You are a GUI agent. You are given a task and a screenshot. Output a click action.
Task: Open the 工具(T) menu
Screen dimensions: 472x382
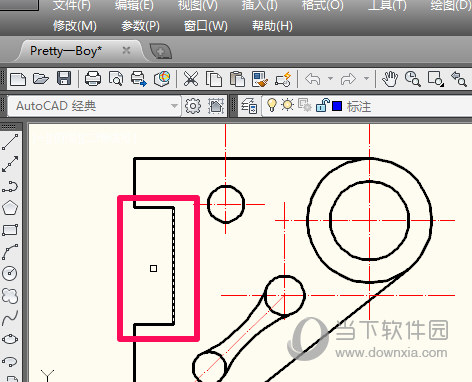tap(387, 5)
